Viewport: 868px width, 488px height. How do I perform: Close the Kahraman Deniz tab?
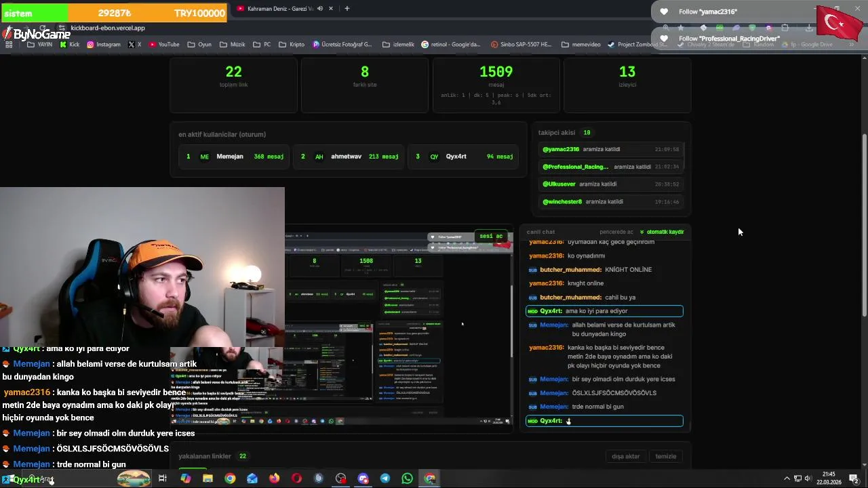point(332,9)
